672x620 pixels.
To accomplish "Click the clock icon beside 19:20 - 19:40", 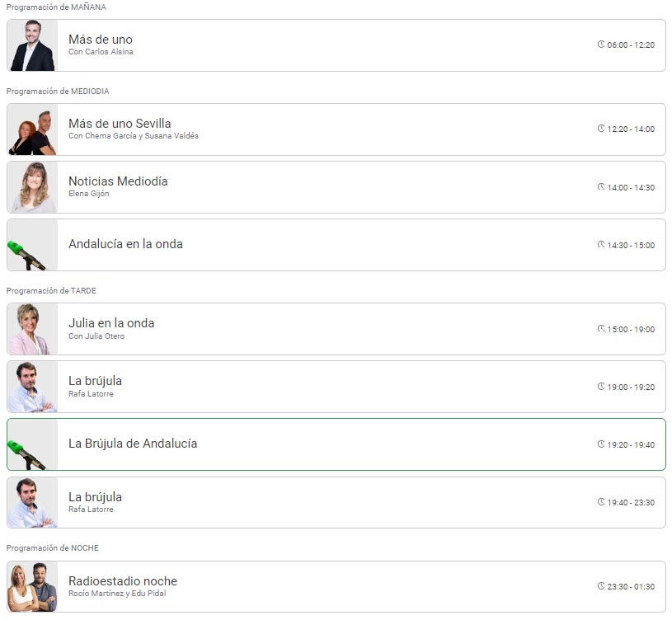I will [601, 444].
